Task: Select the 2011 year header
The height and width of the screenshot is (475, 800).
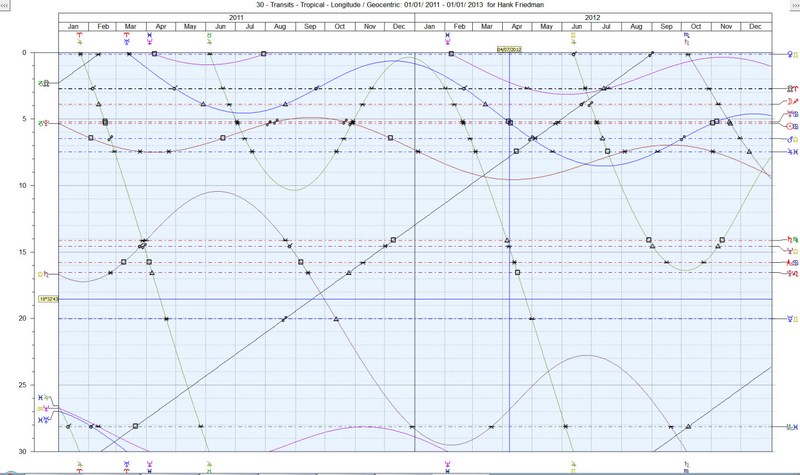Action: [x=236, y=18]
